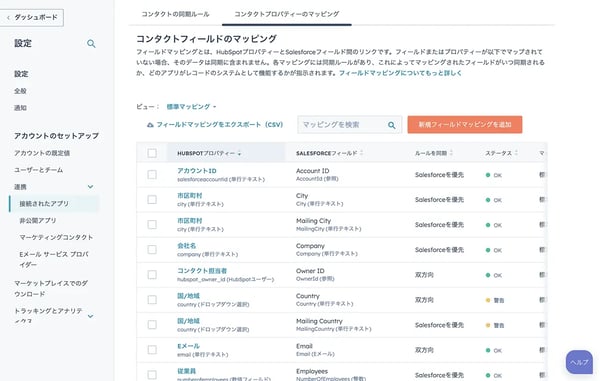600x381 pixels.
Task: Switch to コンタクトの同期ルール tab
Action: point(175,14)
